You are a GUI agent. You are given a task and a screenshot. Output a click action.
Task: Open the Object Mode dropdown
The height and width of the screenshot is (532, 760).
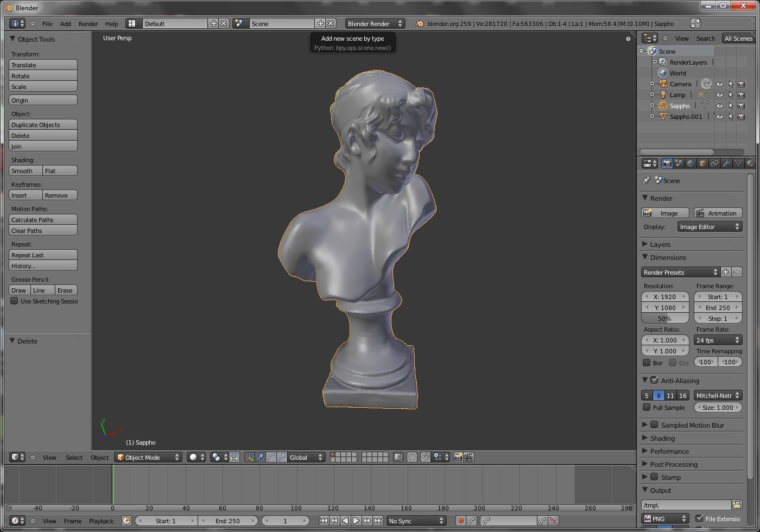coord(148,457)
